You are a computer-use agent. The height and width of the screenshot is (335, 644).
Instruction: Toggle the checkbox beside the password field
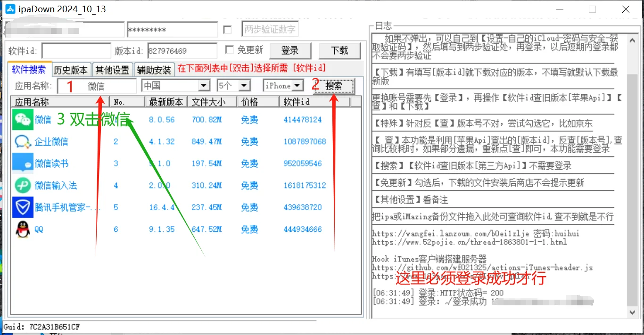[228, 29]
